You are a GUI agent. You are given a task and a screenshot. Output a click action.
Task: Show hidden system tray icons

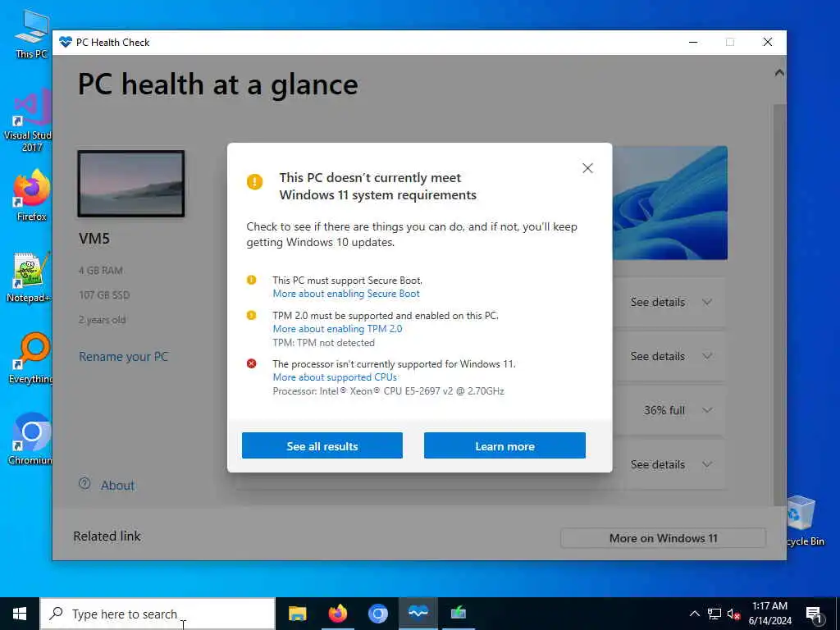(x=694, y=614)
